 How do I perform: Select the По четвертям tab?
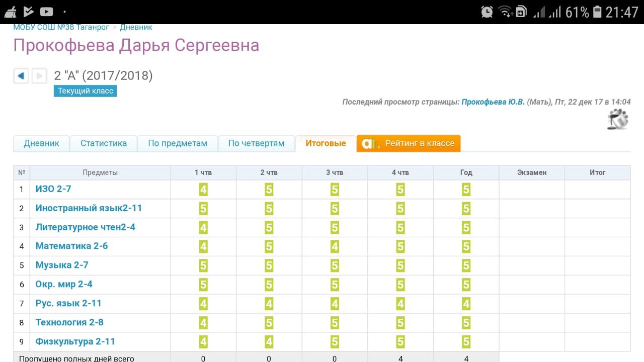(256, 143)
